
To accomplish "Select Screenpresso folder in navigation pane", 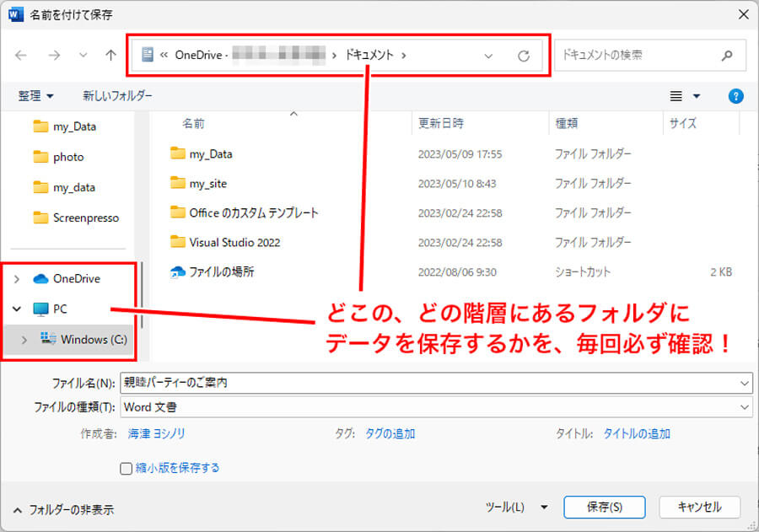I will tap(76, 218).
